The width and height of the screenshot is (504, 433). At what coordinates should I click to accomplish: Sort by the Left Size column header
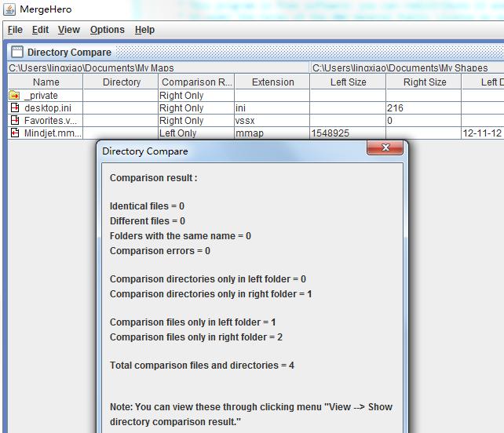pos(348,82)
